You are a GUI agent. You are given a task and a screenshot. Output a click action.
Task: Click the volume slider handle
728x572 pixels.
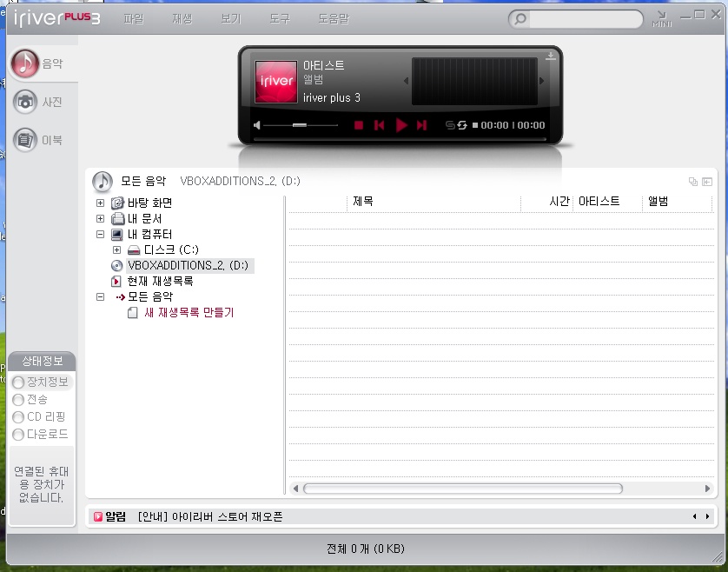point(300,125)
